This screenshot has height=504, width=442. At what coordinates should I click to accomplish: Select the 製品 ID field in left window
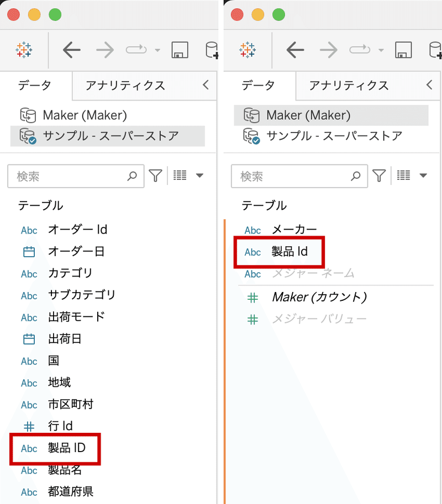coord(67,448)
